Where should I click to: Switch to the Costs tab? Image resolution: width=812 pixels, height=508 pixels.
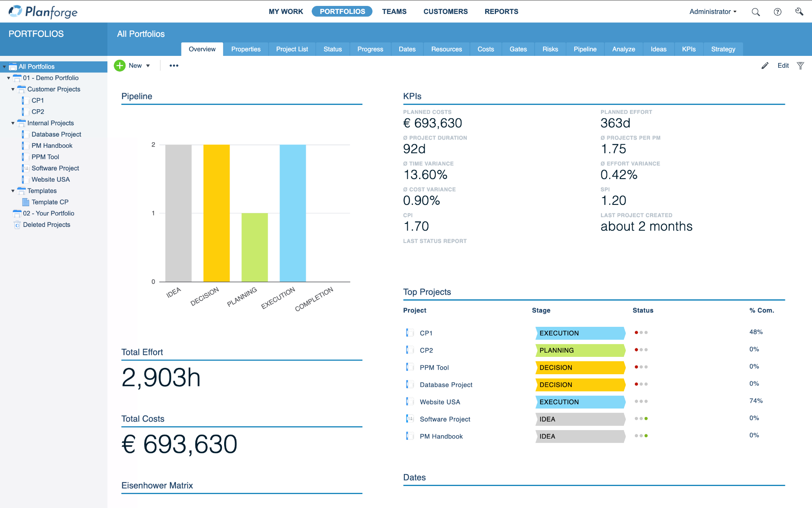point(486,49)
